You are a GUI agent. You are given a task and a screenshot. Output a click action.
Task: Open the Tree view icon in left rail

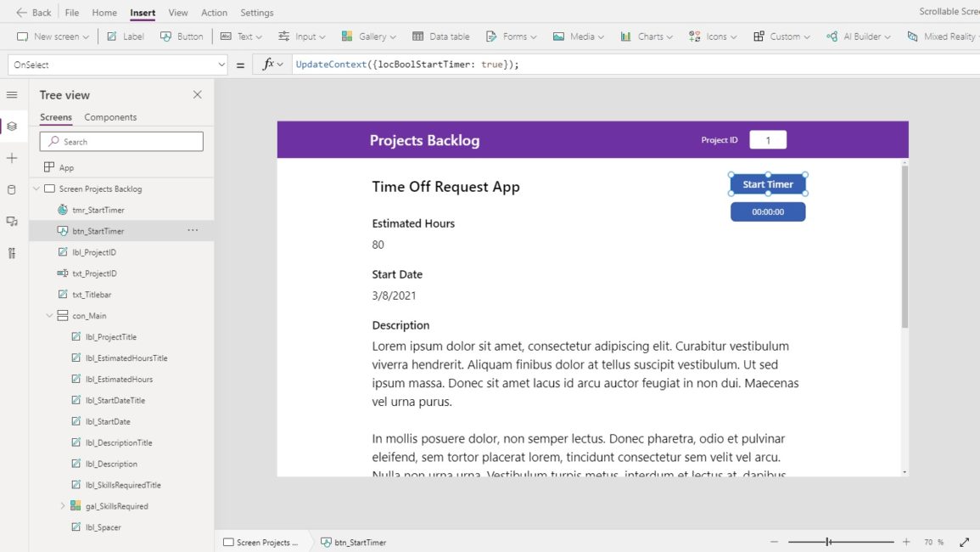coord(12,126)
